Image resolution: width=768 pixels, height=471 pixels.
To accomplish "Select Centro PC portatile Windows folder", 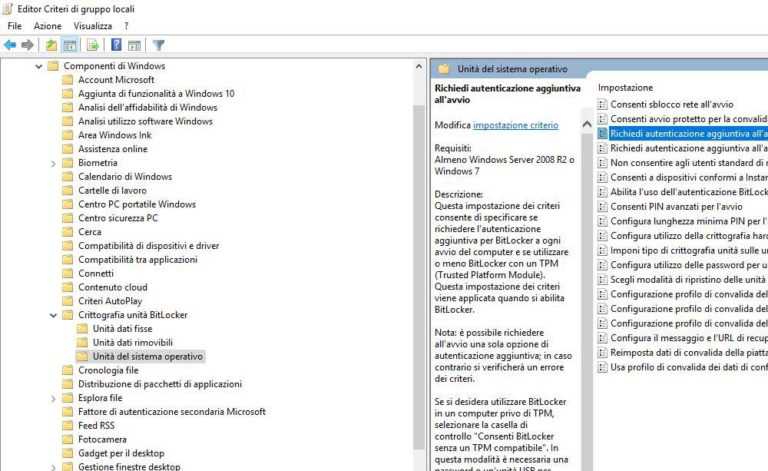I will click(137, 204).
